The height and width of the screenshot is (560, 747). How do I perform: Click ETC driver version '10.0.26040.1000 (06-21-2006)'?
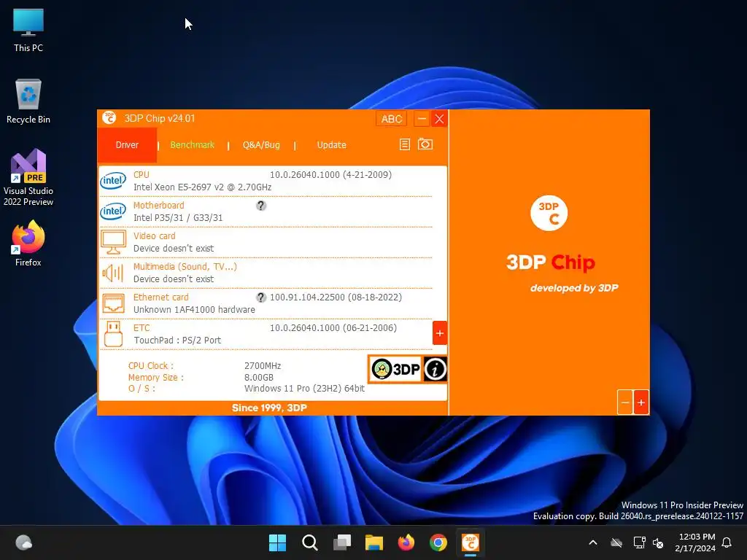tap(333, 327)
